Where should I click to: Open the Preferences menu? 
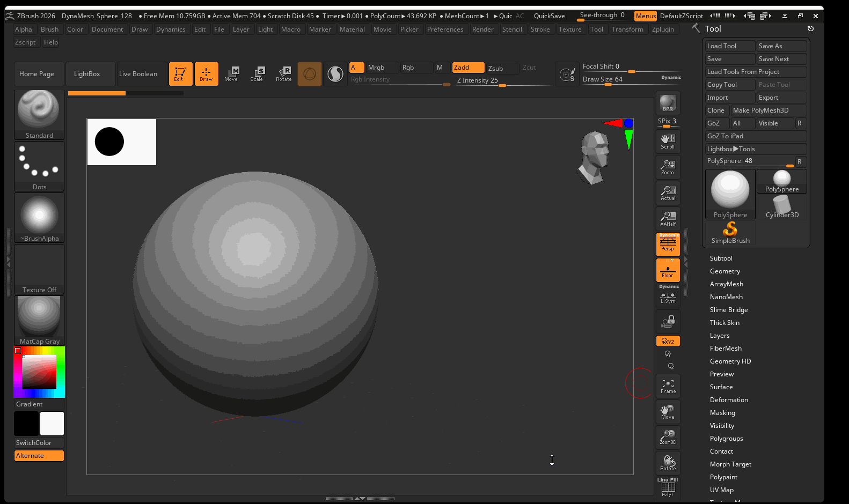pos(445,29)
